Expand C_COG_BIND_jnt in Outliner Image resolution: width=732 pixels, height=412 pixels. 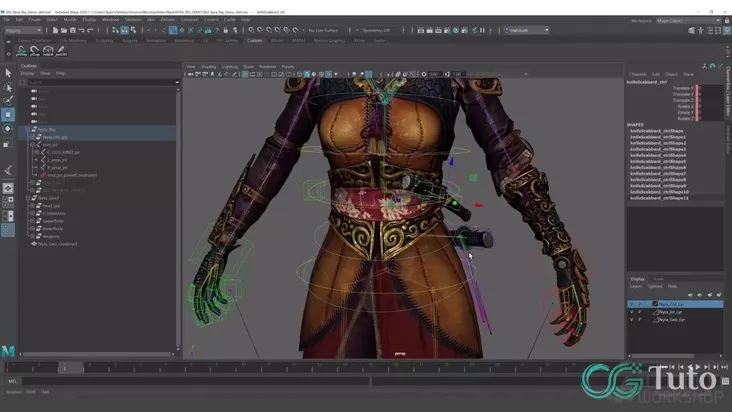click(x=37, y=152)
